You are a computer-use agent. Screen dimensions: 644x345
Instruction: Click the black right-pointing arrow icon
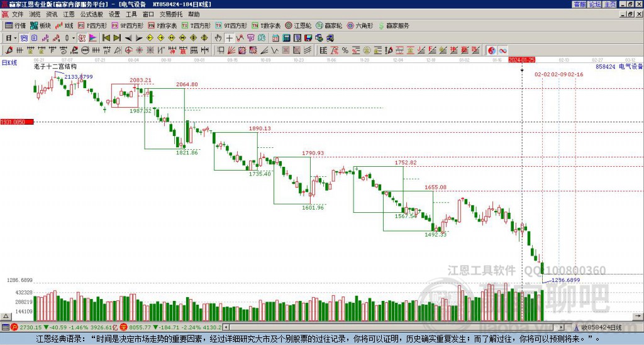pos(139,38)
